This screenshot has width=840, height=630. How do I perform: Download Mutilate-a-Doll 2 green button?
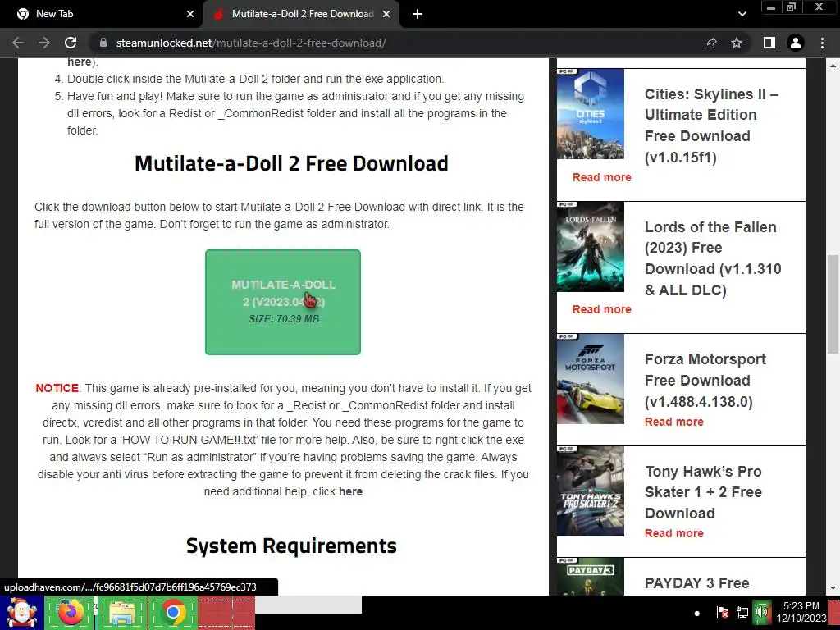coord(283,302)
